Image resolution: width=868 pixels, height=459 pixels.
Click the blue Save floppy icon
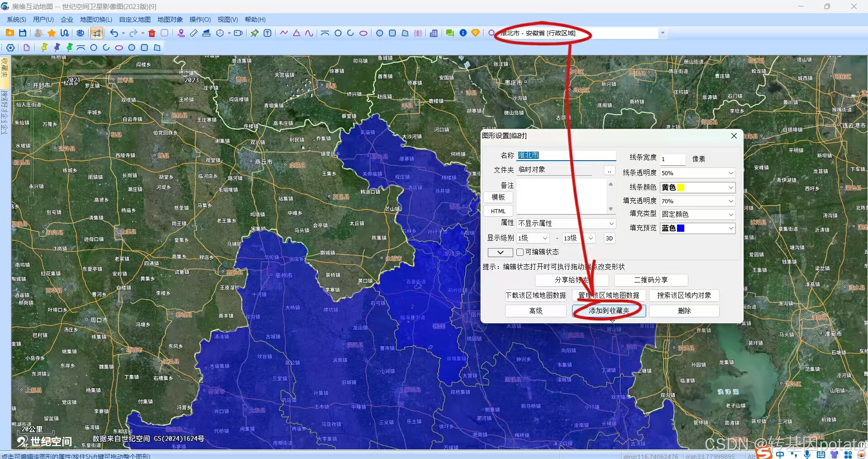(x=23, y=33)
